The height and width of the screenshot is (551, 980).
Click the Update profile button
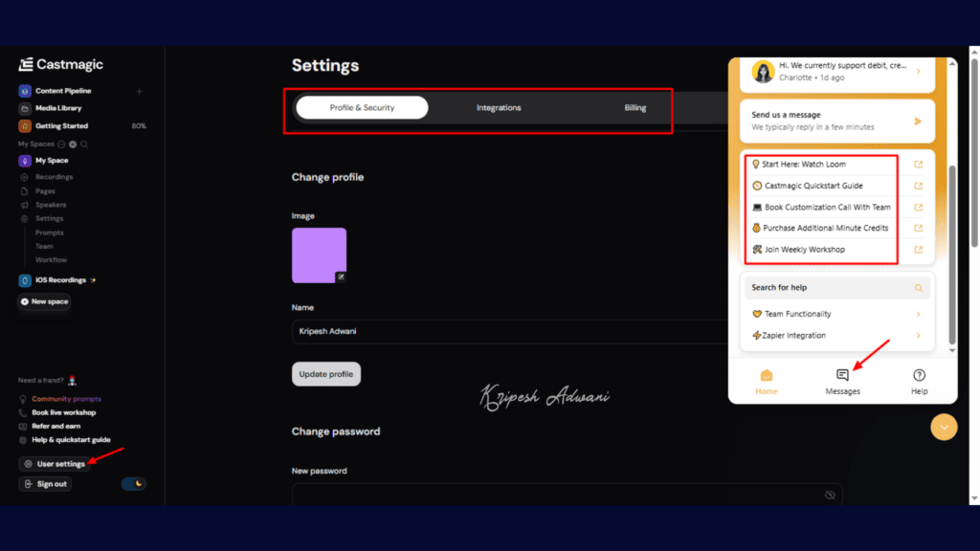(325, 374)
